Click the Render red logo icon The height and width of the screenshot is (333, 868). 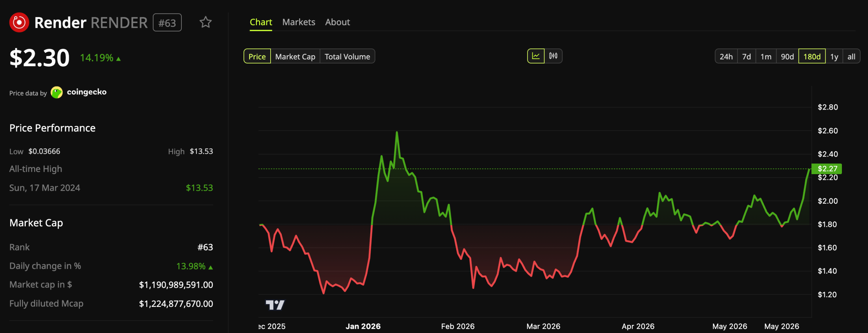click(19, 22)
